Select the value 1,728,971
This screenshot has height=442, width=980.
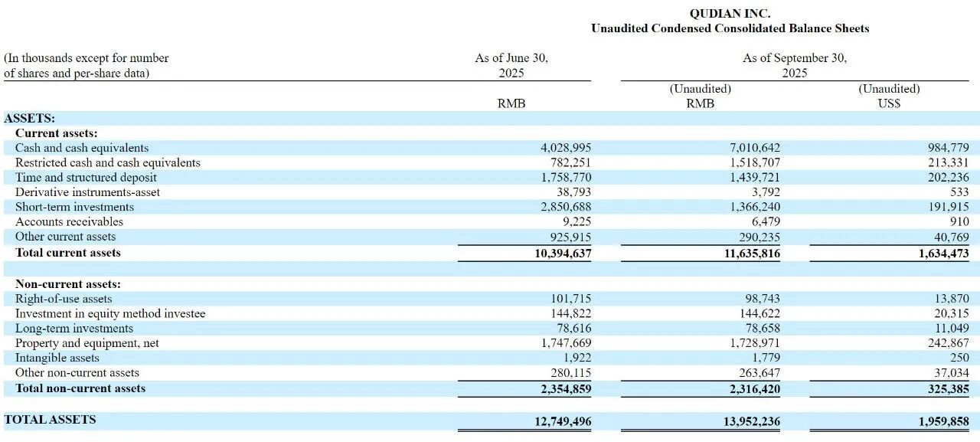click(x=755, y=343)
